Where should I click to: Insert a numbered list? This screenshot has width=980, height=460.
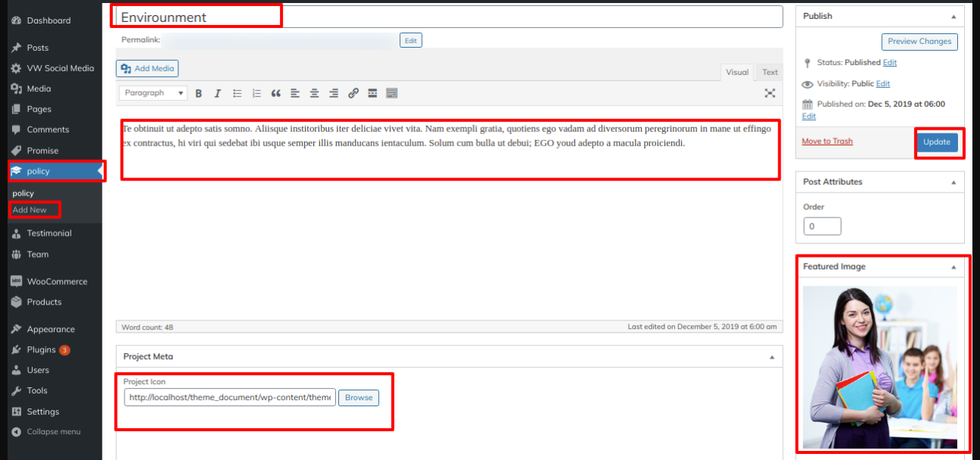coord(256,93)
